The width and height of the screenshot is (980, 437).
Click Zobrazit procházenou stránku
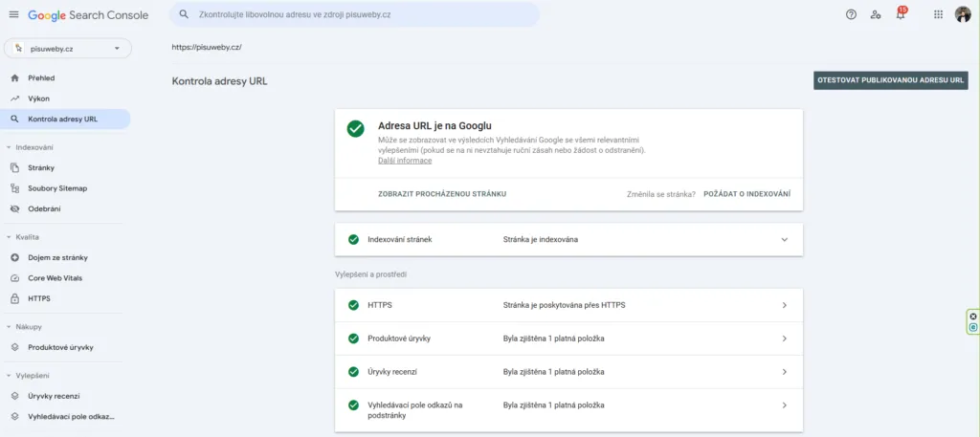(442, 194)
